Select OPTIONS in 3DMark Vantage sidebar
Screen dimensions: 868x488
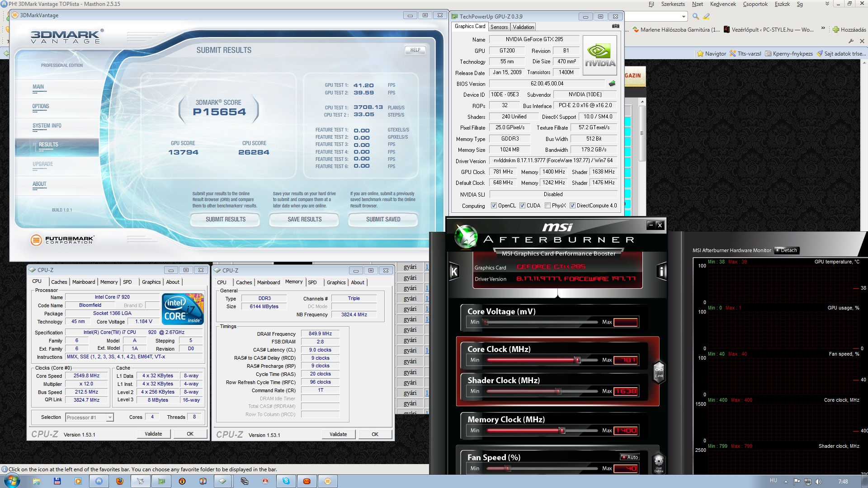click(x=41, y=107)
